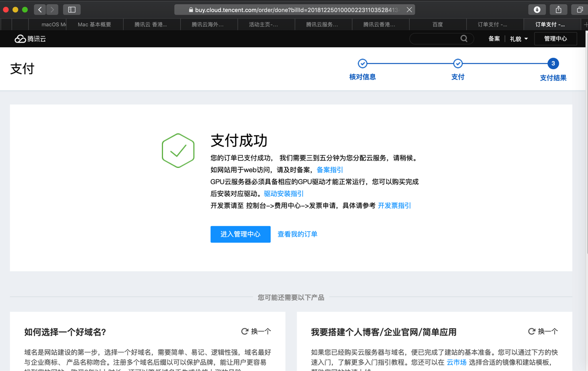This screenshot has height=371, width=588.
Task: Click the green payment success checkmark icon
Action: click(178, 151)
